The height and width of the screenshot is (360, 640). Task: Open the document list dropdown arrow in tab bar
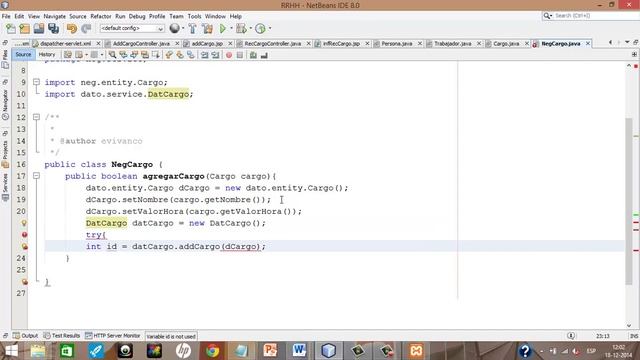pos(627,42)
